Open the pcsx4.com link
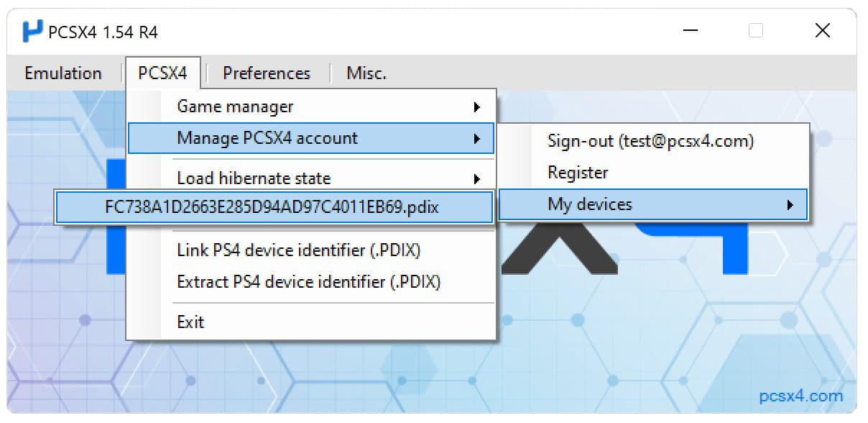 point(800,396)
